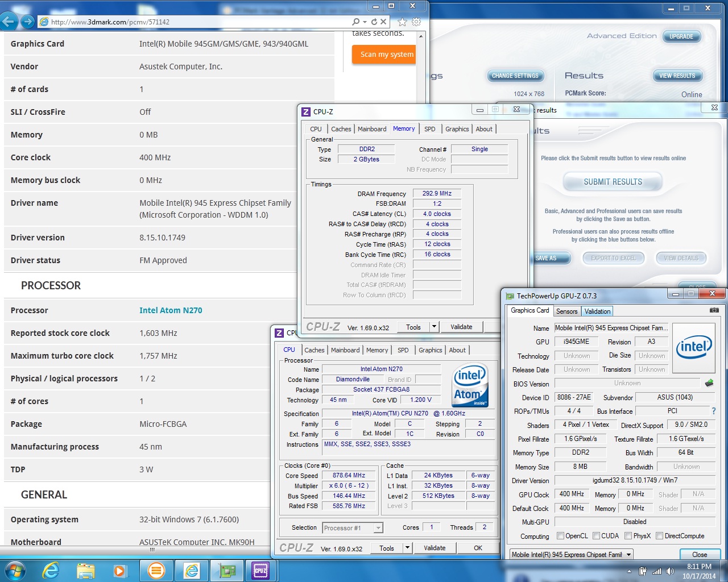The height and width of the screenshot is (582, 728).
Task: Click Validate in CPU-Z Memory window
Action: point(461,327)
